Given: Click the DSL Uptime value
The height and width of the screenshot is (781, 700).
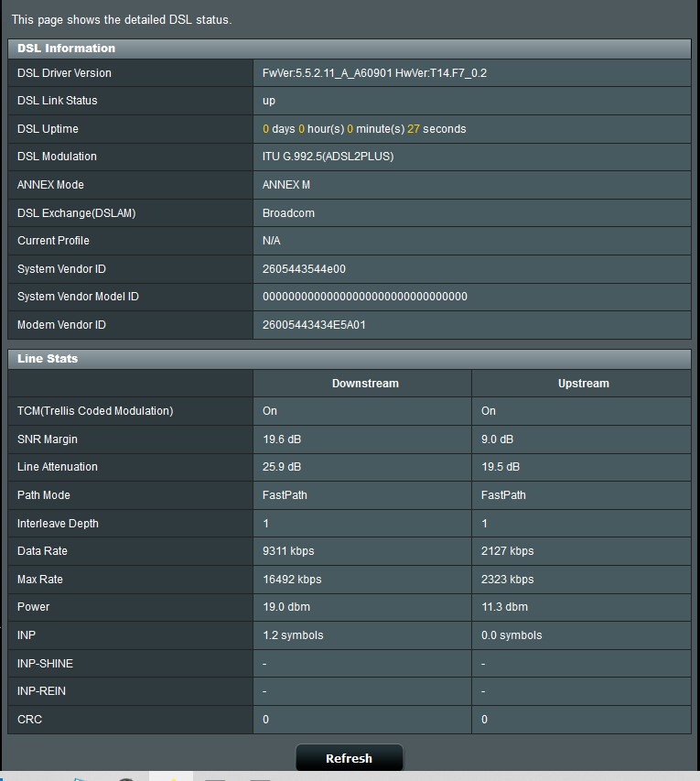Looking at the screenshot, I should click(364, 129).
